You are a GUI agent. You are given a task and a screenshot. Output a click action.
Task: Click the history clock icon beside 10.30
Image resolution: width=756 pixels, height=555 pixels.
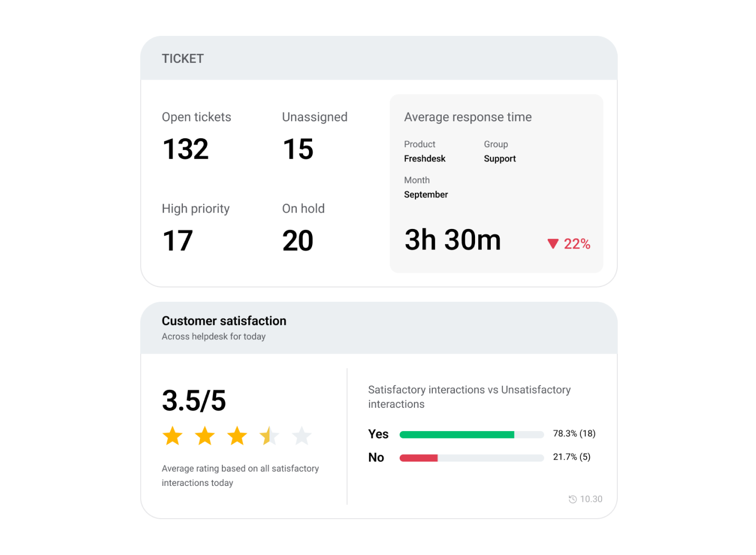pos(572,499)
